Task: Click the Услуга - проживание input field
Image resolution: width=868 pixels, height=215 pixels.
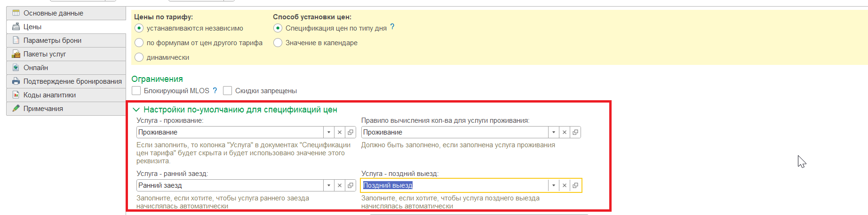Action: (230, 132)
